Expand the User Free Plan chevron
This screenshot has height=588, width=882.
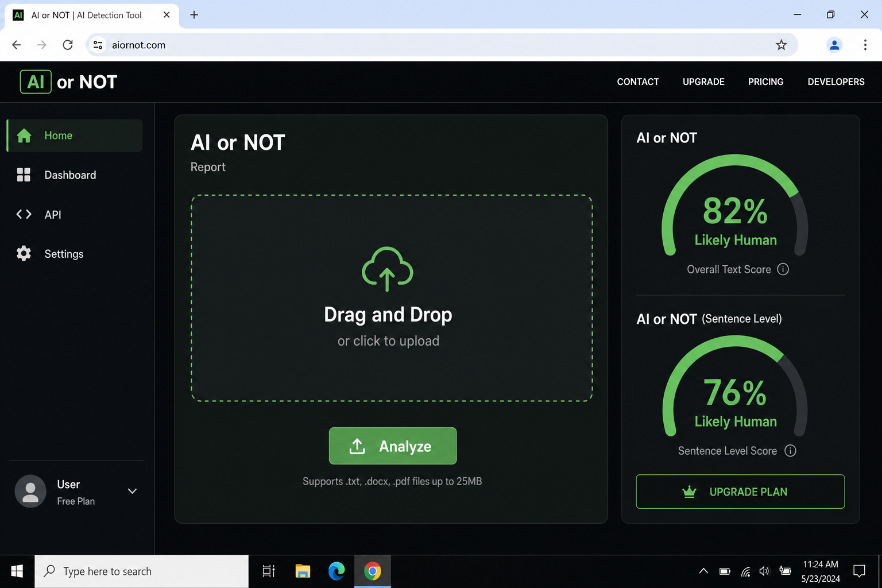(132, 491)
